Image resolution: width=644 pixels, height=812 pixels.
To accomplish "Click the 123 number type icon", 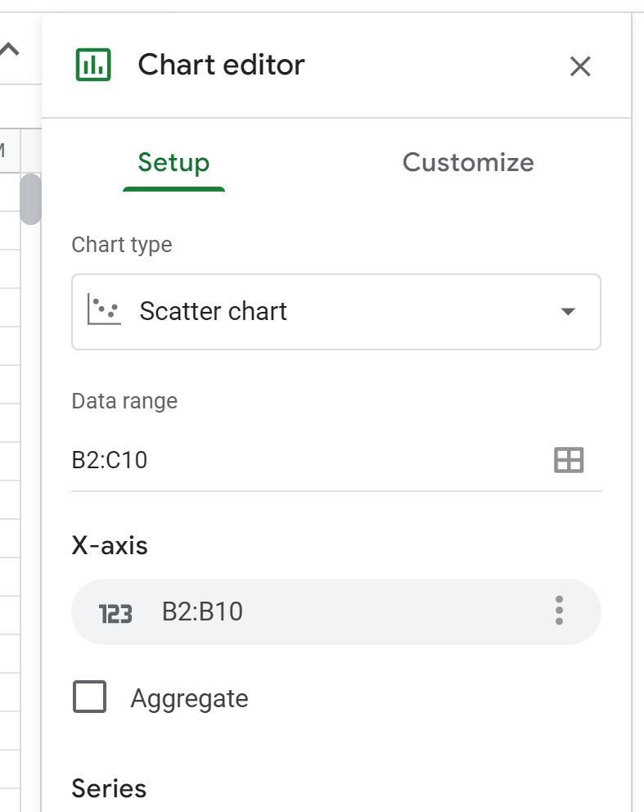I will click(115, 614).
